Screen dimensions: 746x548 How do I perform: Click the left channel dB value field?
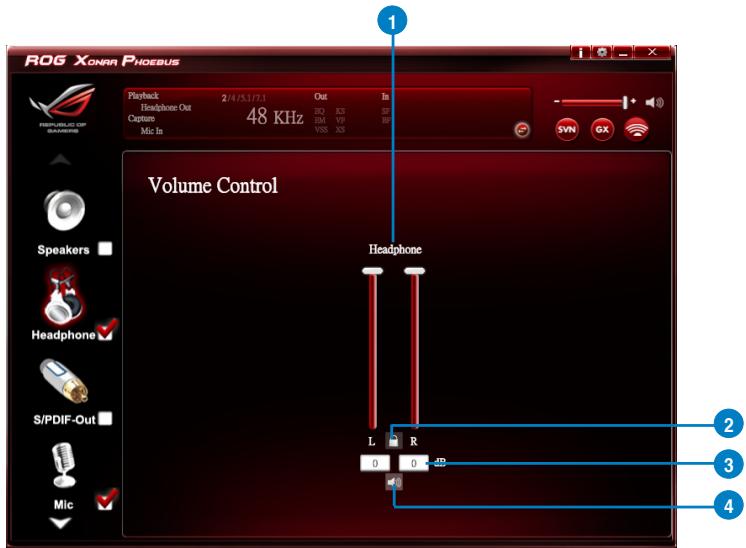375,463
